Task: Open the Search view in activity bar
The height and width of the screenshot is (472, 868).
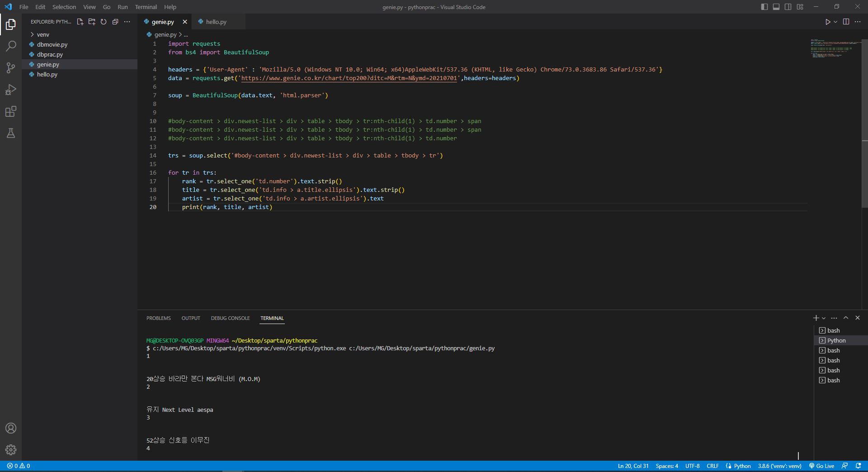Action: [x=11, y=46]
